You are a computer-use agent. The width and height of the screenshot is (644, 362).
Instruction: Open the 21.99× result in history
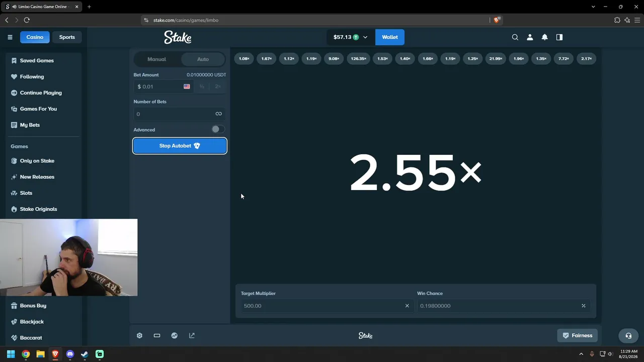[x=496, y=59]
